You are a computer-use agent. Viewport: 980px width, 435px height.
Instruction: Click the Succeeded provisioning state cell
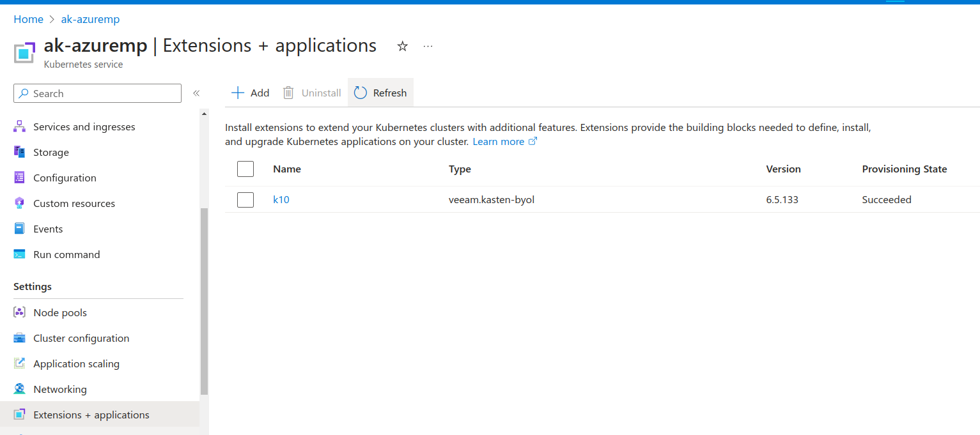[x=887, y=199]
